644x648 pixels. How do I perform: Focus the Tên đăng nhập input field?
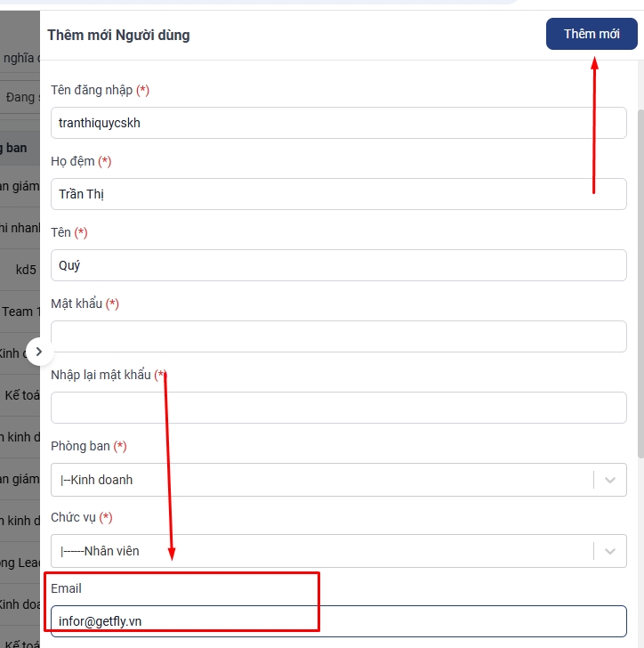tap(338, 123)
